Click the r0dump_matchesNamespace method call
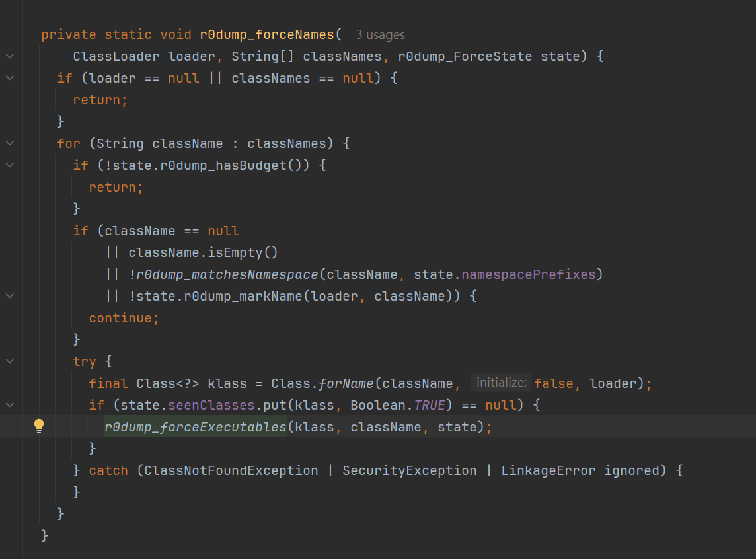Image resolution: width=756 pixels, height=559 pixels. pos(227,275)
